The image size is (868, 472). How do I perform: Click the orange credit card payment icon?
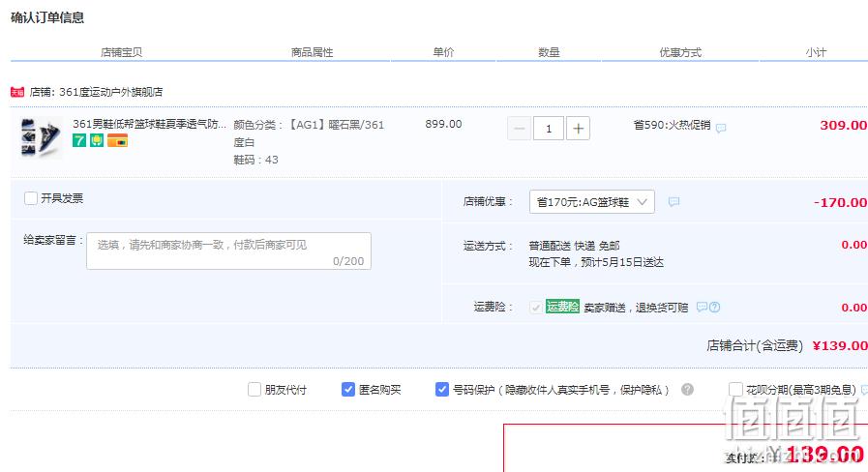(117, 140)
